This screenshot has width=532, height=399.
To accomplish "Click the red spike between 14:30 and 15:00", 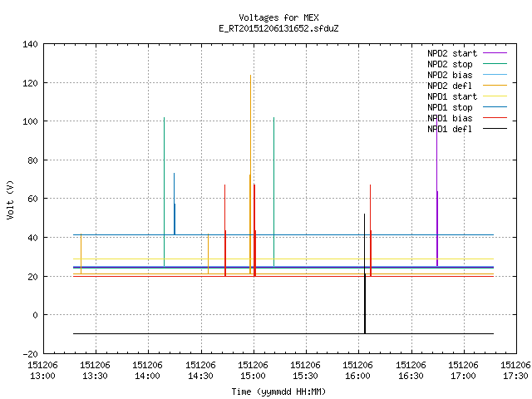I will pyautogui.click(x=225, y=231).
